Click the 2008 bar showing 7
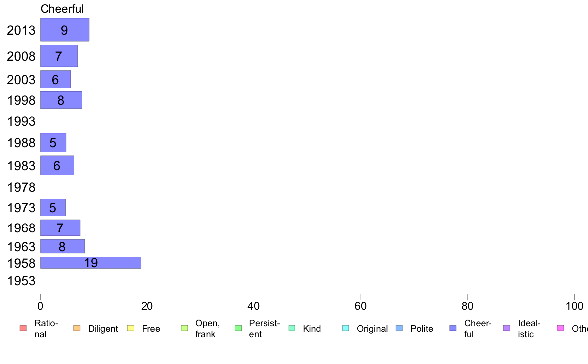588x364 pixels. click(59, 56)
